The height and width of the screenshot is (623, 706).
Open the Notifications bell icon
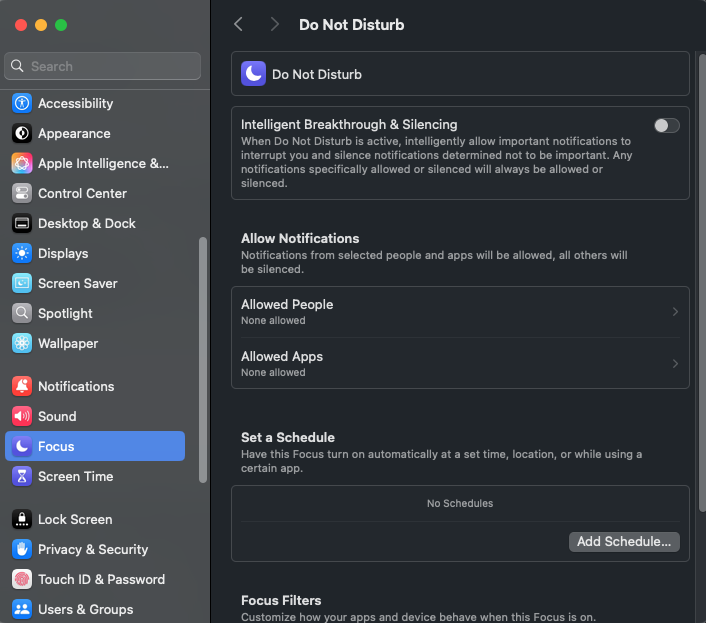(22, 386)
